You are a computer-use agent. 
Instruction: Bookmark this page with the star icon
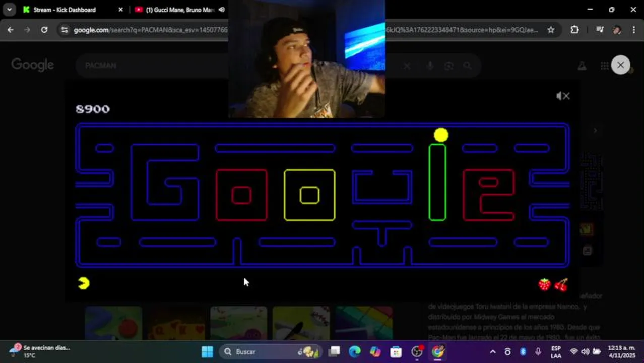551,30
